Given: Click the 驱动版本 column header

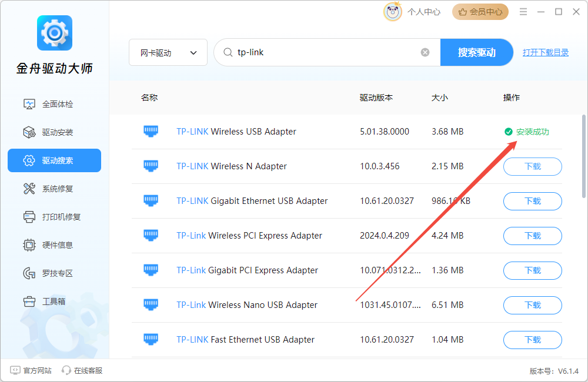Looking at the screenshot, I should pos(376,98).
